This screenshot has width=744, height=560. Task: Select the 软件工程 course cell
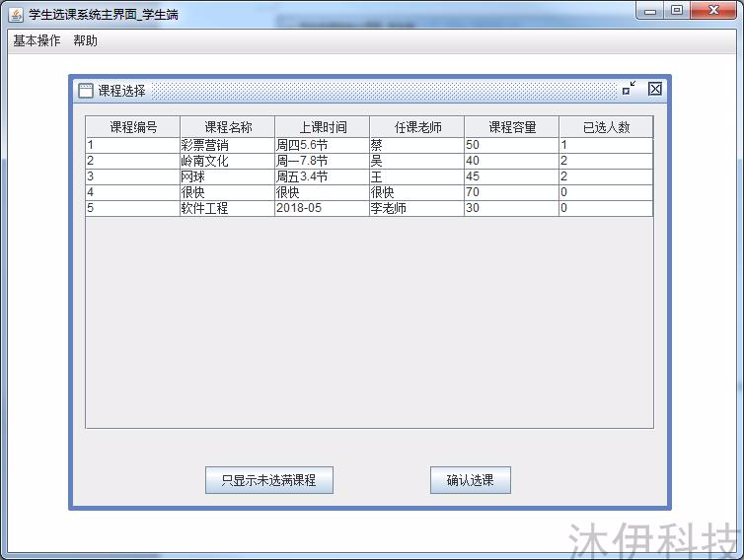[227, 208]
